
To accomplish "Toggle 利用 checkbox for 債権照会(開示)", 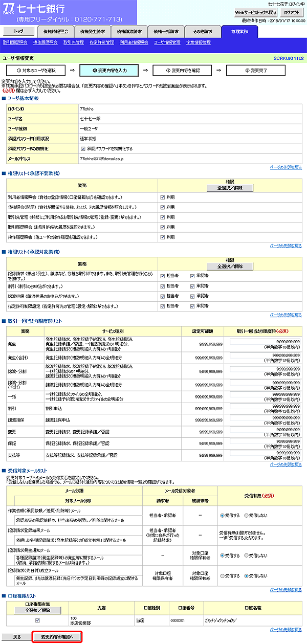I will click(x=162, y=207).
